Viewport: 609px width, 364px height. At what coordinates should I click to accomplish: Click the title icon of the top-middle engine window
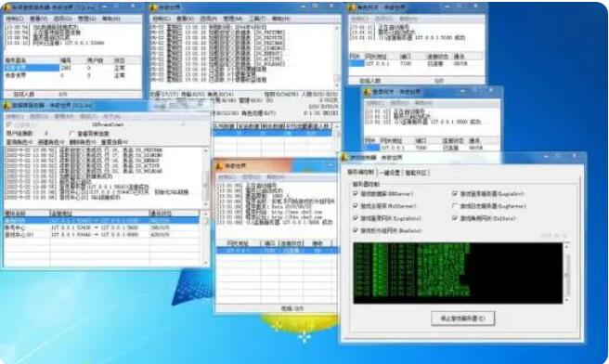click(x=154, y=7)
